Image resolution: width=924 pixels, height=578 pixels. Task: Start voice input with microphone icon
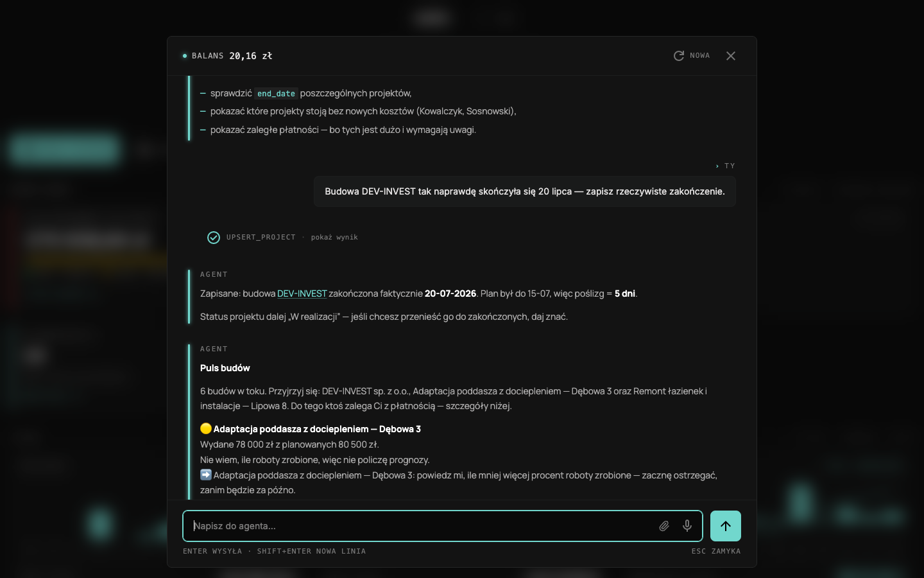687,526
